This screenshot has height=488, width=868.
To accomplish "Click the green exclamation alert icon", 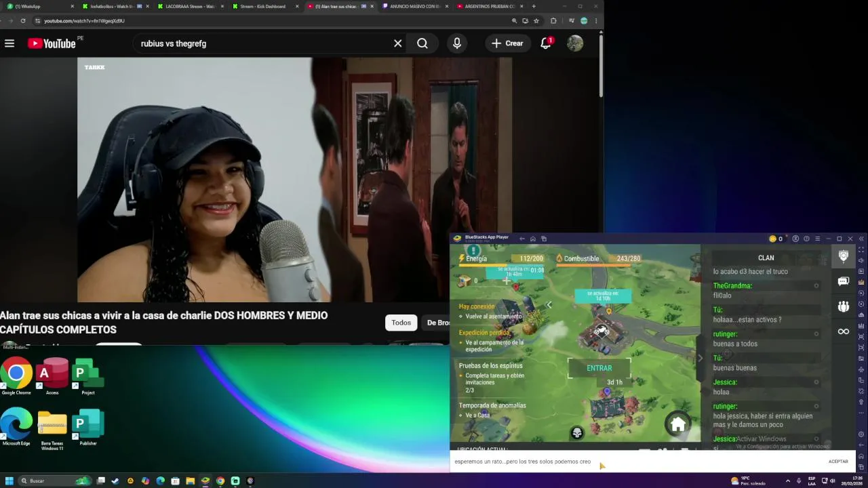I will (x=473, y=250).
